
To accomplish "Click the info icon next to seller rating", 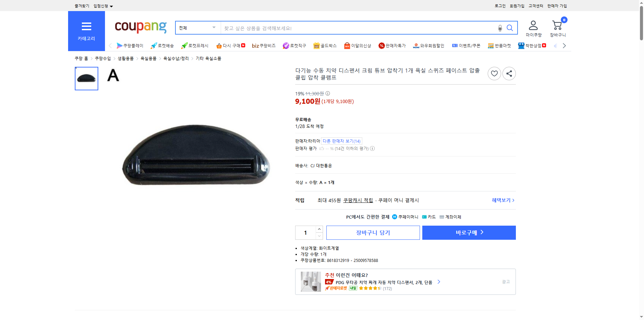I will pos(372,148).
